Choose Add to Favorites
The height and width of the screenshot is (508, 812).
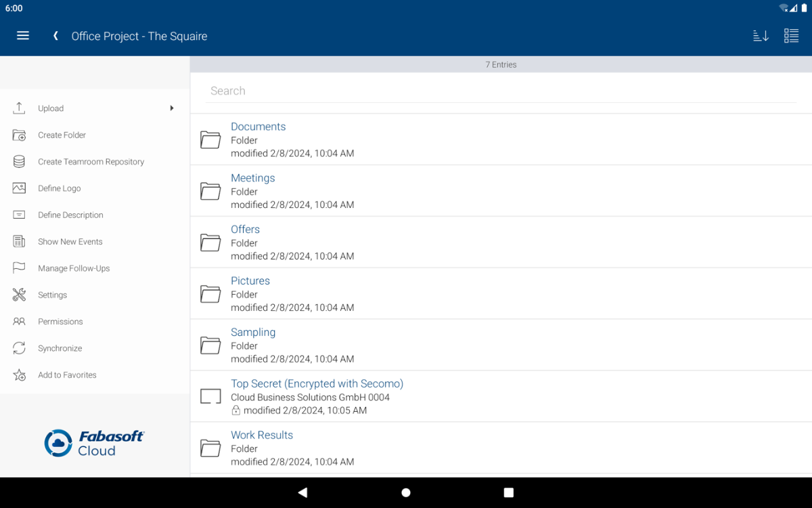(95, 375)
